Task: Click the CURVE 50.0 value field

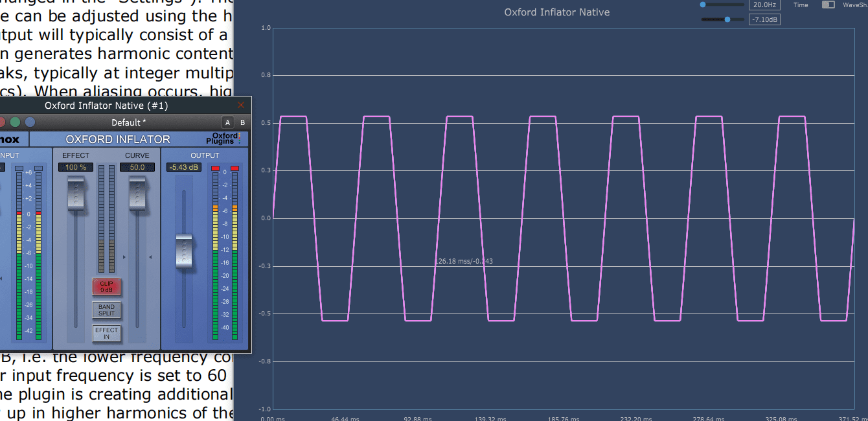Action: [x=137, y=167]
